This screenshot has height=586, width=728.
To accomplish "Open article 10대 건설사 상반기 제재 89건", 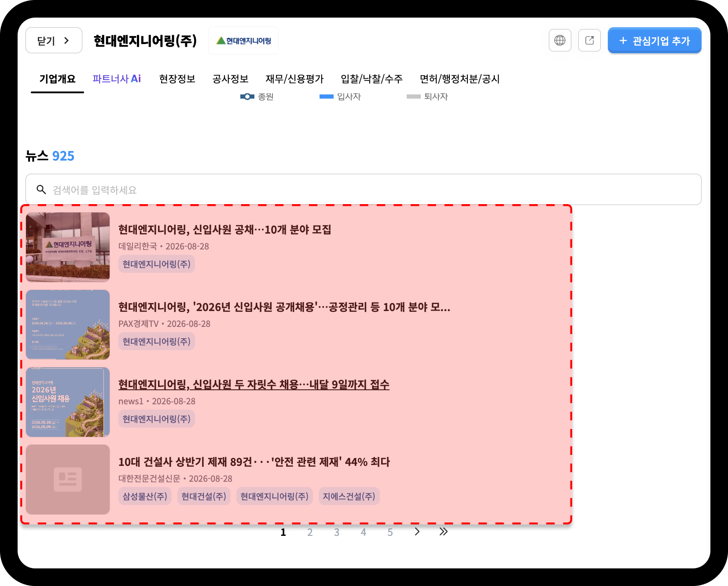I will pos(254,461).
